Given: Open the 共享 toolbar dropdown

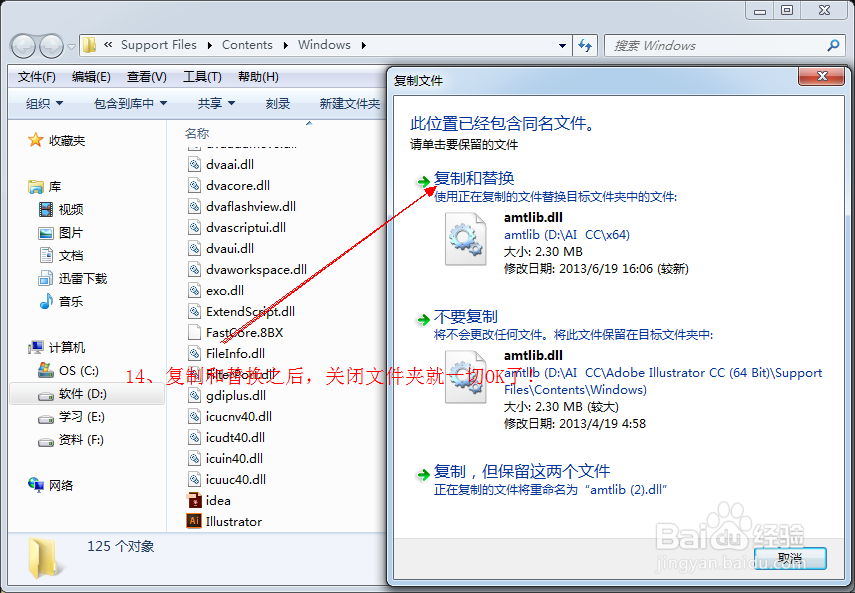Looking at the screenshot, I should pyautogui.click(x=216, y=104).
